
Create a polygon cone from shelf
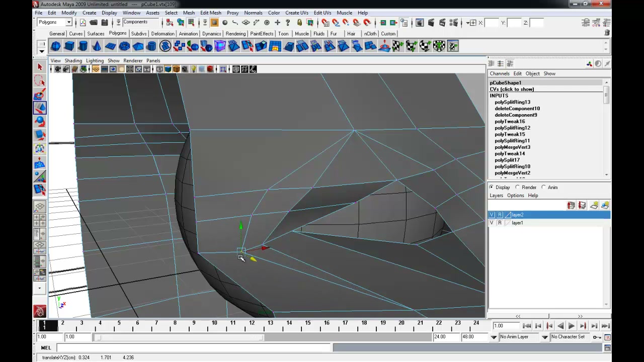click(x=96, y=46)
